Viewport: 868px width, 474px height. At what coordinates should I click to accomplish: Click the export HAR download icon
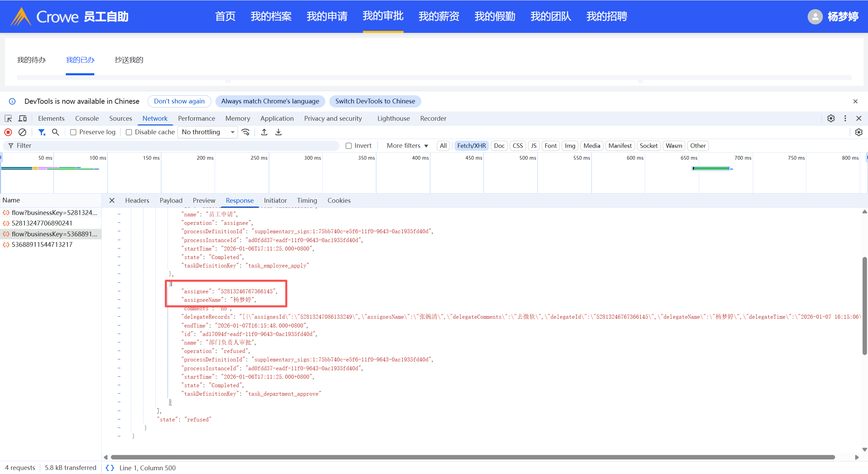pyautogui.click(x=278, y=132)
